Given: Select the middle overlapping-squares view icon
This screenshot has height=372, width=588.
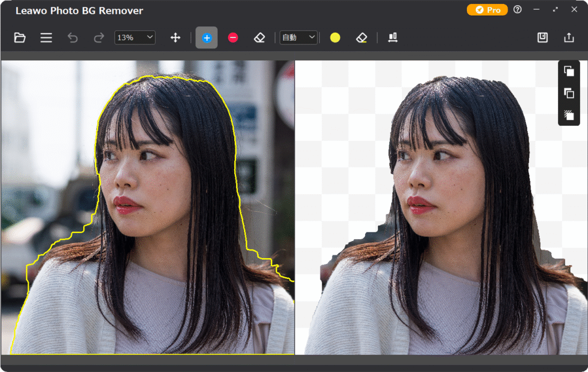Looking at the screenshot, I should tap(569, 93).
